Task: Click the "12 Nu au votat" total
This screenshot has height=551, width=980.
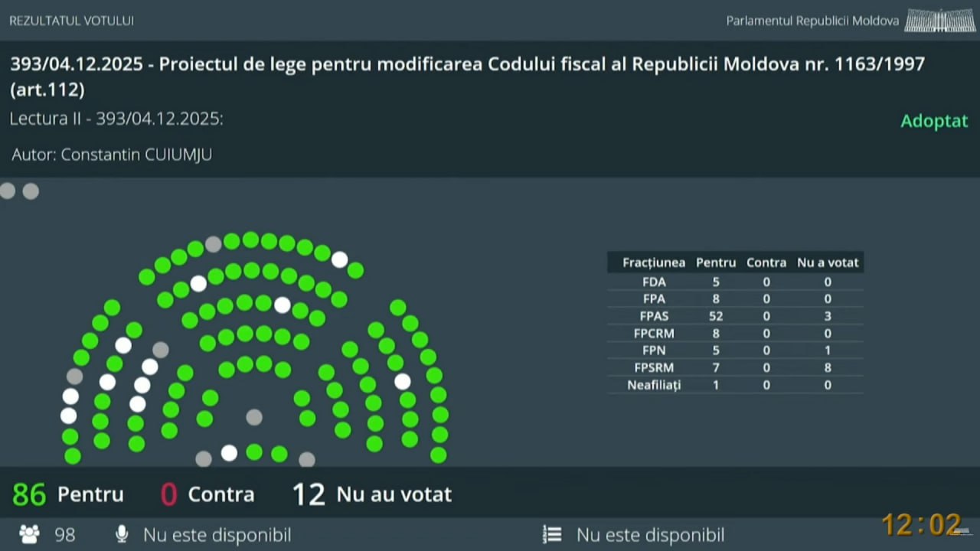Action: 372,494
